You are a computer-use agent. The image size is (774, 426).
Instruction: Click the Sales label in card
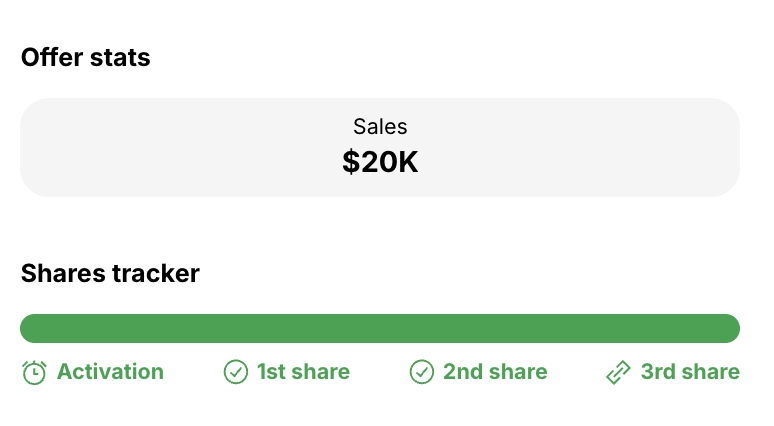click(380, 127)
